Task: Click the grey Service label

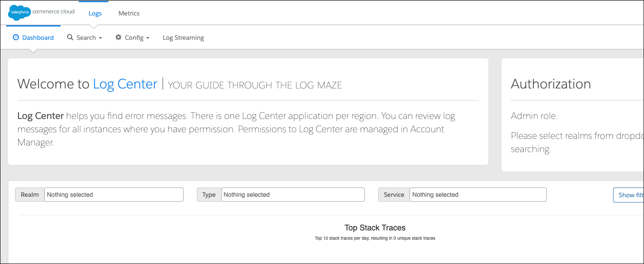Action: (x=394, y=195)
